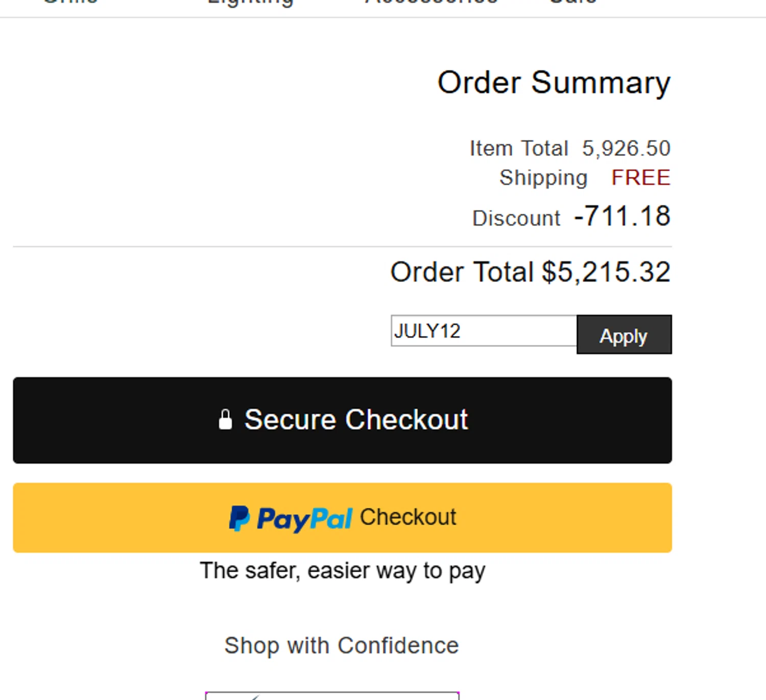Click the Item Total amount 5,926.50
The height and width of the screenshot is (700, 766).
(626, 149)
